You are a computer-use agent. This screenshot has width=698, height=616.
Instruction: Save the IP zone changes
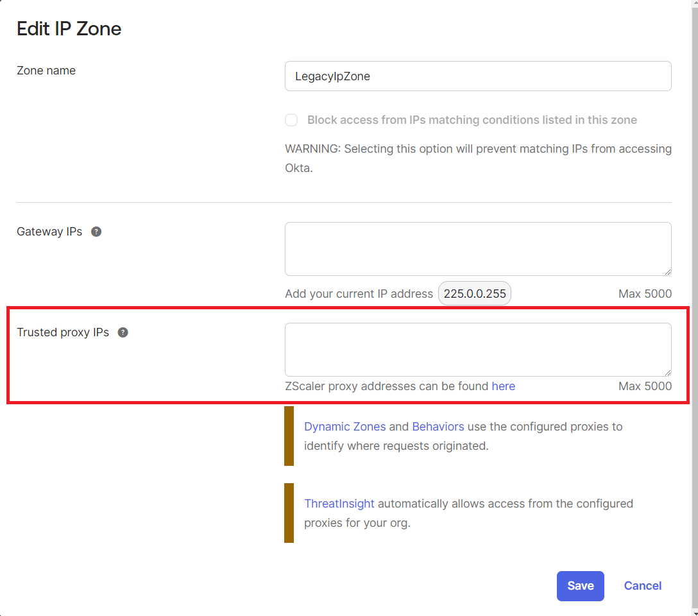580,586
